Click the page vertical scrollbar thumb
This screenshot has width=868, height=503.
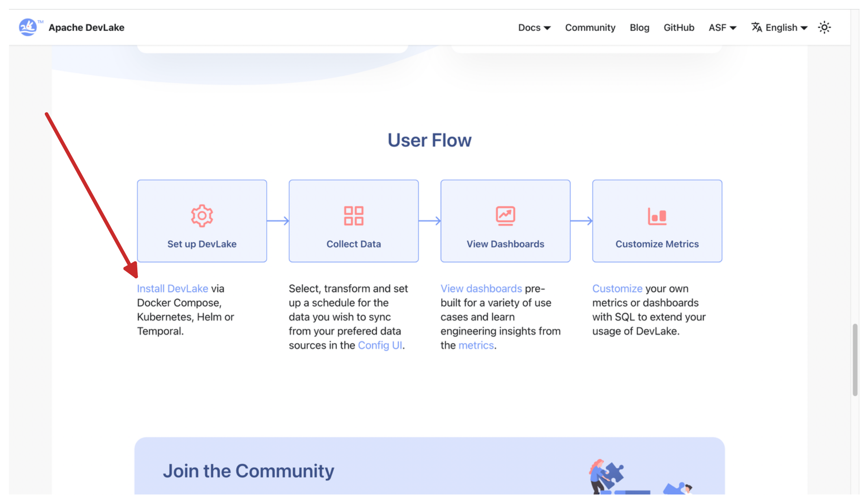tap(855, 360)
